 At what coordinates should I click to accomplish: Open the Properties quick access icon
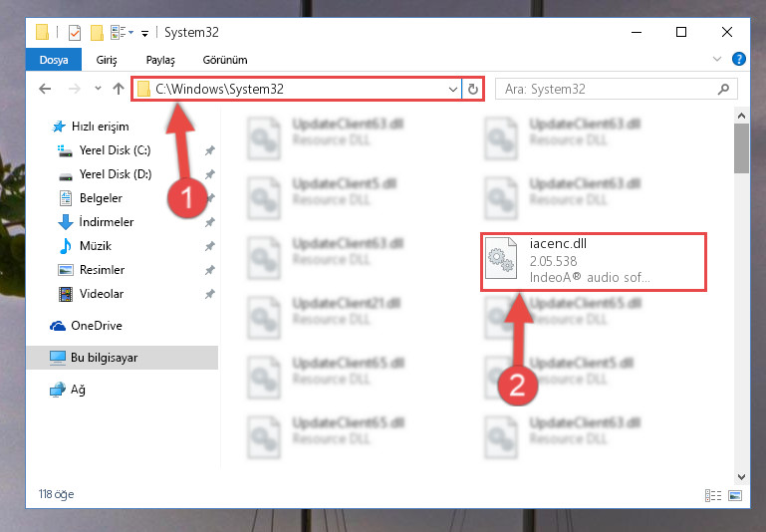point(75,33)
